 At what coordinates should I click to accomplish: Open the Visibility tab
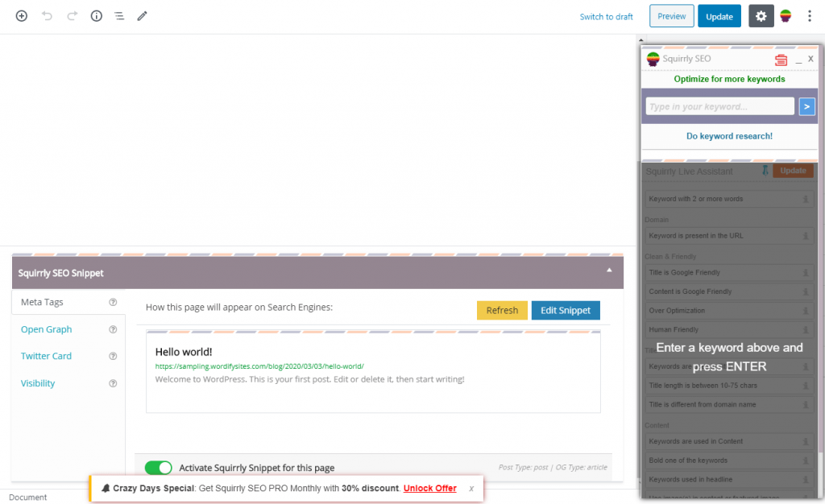[x=38, y=383]
